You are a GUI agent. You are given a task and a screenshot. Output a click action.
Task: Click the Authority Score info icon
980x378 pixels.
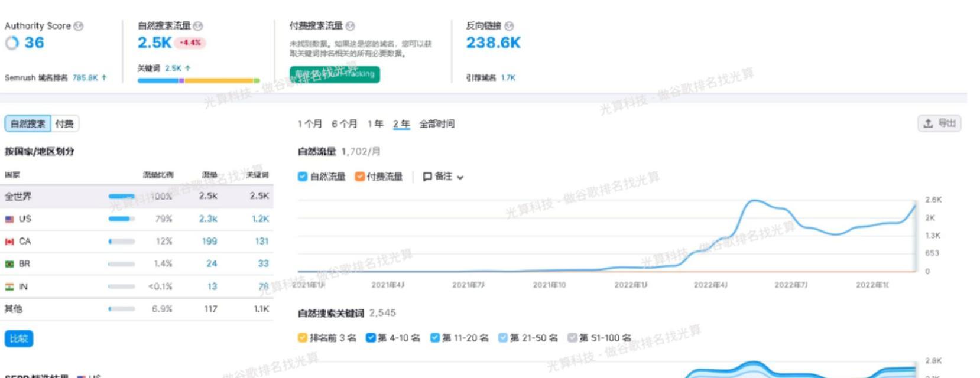[79, 26]
